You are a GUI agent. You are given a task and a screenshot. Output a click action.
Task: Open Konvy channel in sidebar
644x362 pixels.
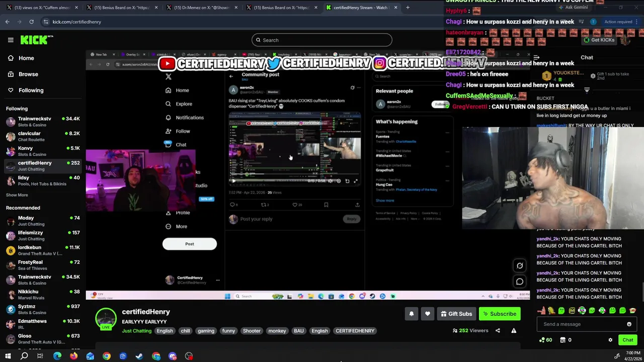pos(43,151)
